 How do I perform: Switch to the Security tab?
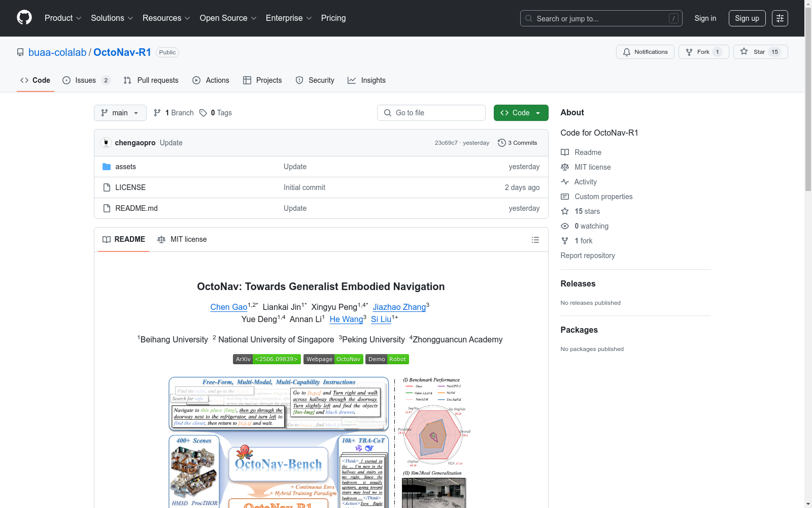tap(315, 80)
